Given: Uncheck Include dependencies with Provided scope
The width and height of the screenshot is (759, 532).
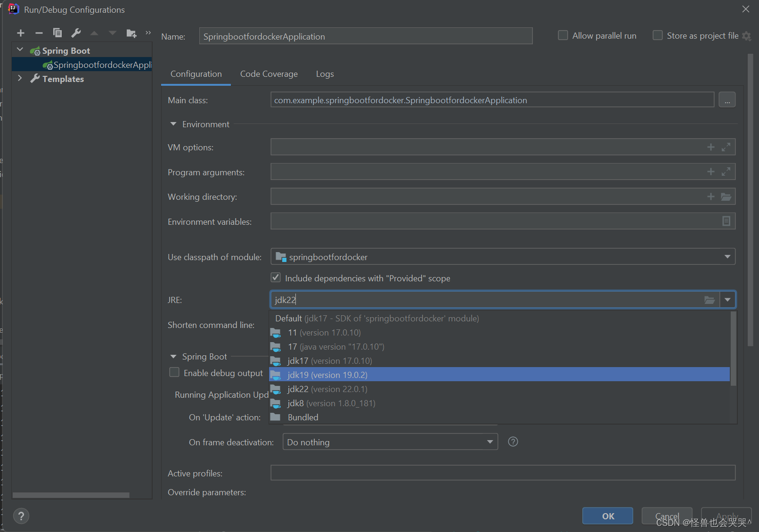Looking at the screenshot, I should pyautogui.click(x=276, y=278).
